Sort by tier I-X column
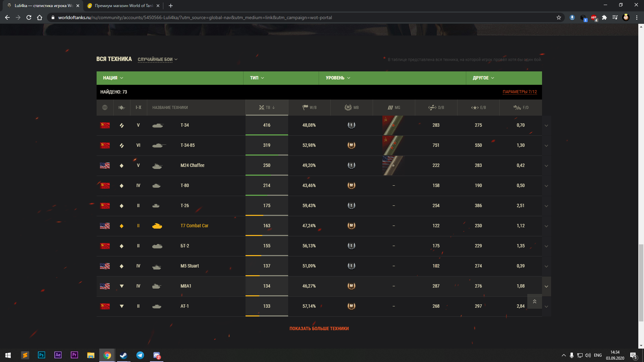 coord(138,108)
